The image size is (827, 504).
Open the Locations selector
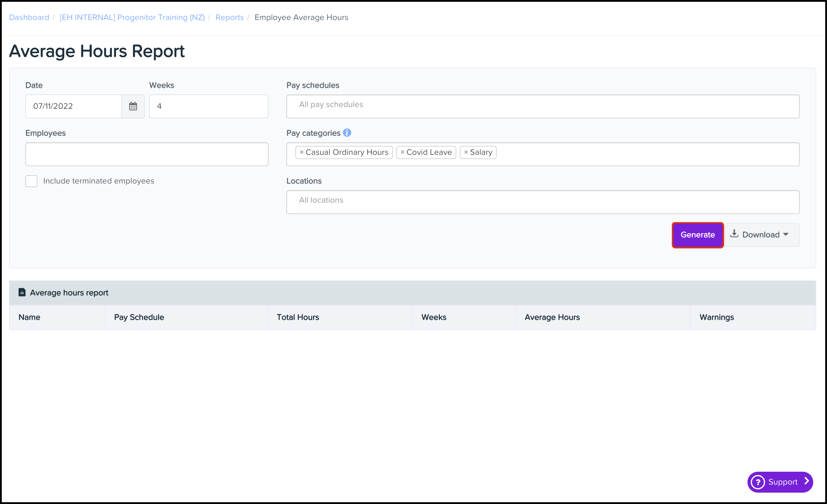tap(542, 202)
